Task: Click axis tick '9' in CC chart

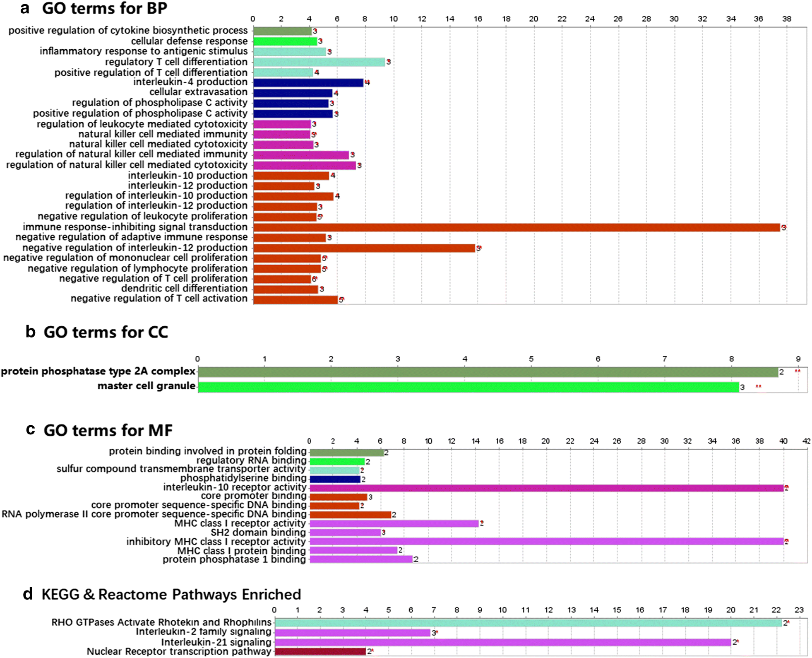Action: point(798,359)
